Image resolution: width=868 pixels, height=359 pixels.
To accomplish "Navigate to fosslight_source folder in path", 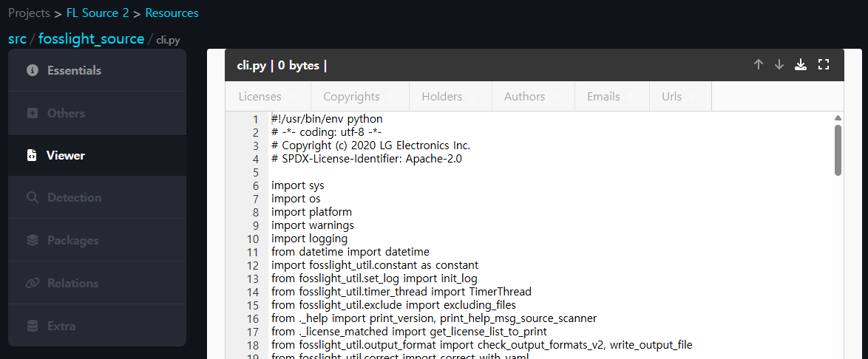I will 92,38.
